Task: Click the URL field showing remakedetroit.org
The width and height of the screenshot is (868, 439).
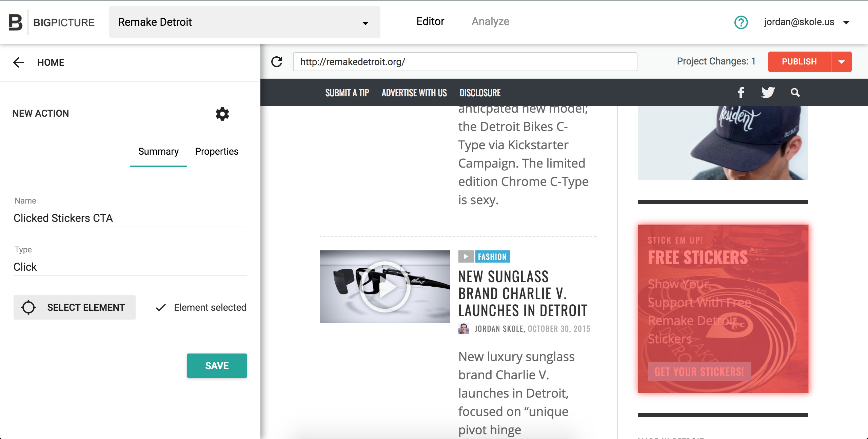Action: click(465, 62)
